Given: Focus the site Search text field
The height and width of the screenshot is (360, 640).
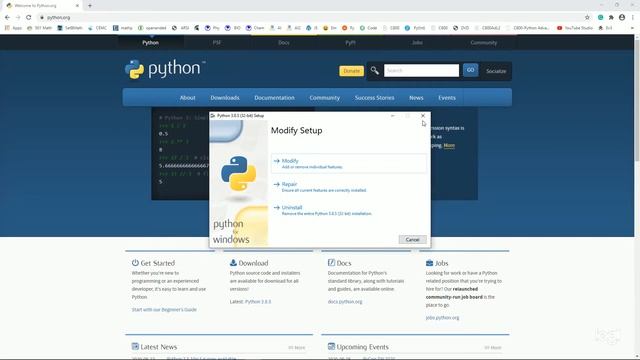Looking at the screenshot, I should [x=421, y=70].
